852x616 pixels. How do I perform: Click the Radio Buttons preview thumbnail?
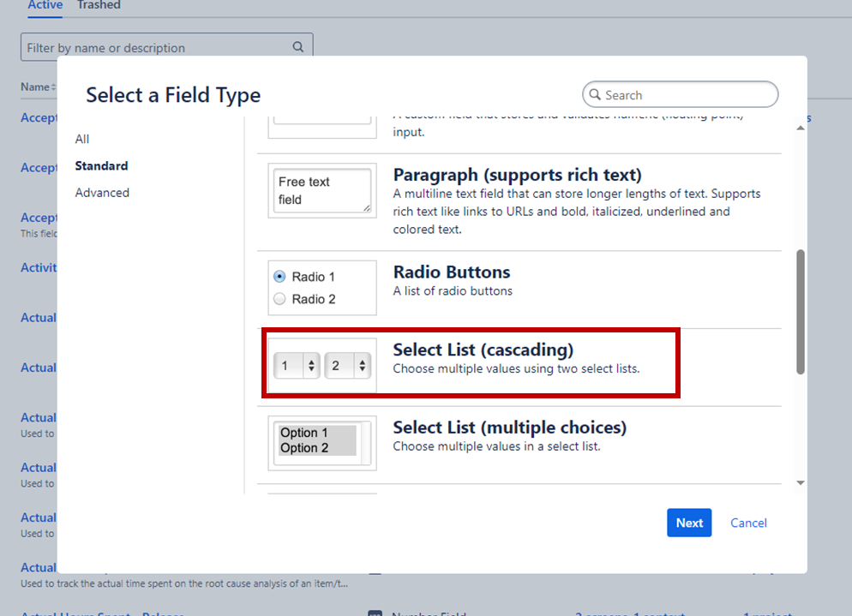pyautogui.click(x=321, y=287)
